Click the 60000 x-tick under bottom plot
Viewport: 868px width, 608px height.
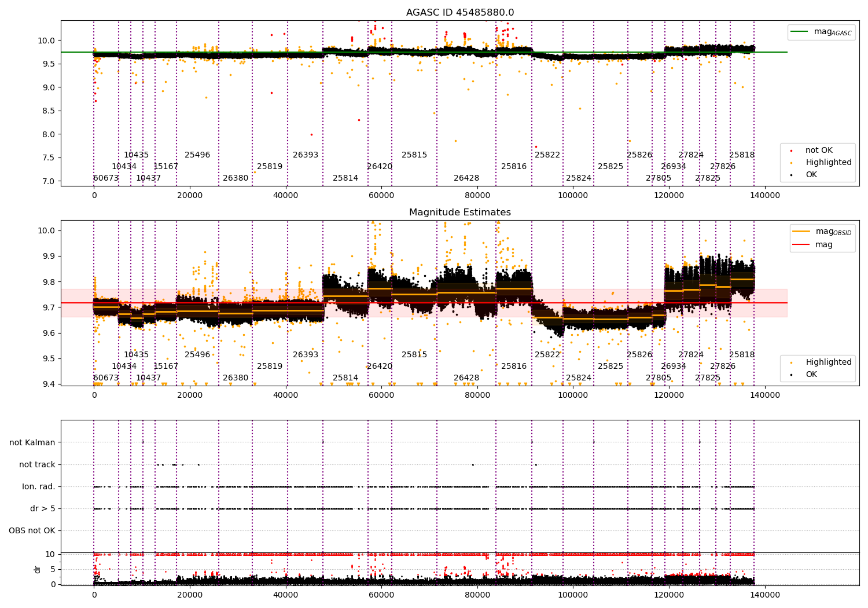click(x=381, y=595)
